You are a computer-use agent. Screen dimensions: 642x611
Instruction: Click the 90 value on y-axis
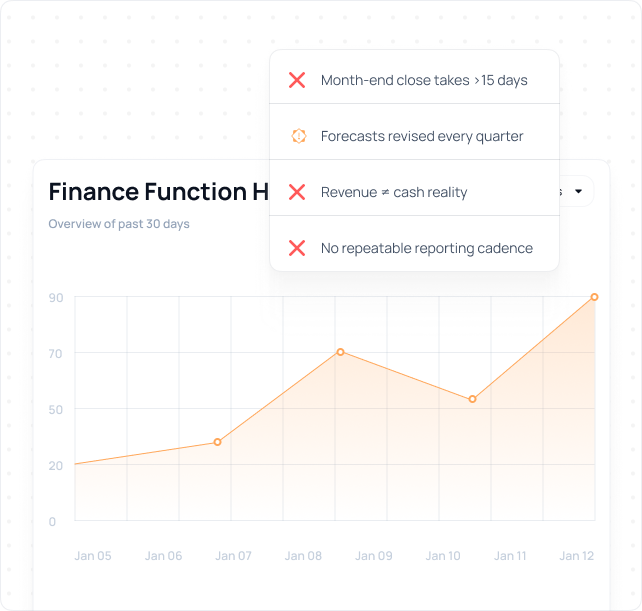click(x=56, y=298)
